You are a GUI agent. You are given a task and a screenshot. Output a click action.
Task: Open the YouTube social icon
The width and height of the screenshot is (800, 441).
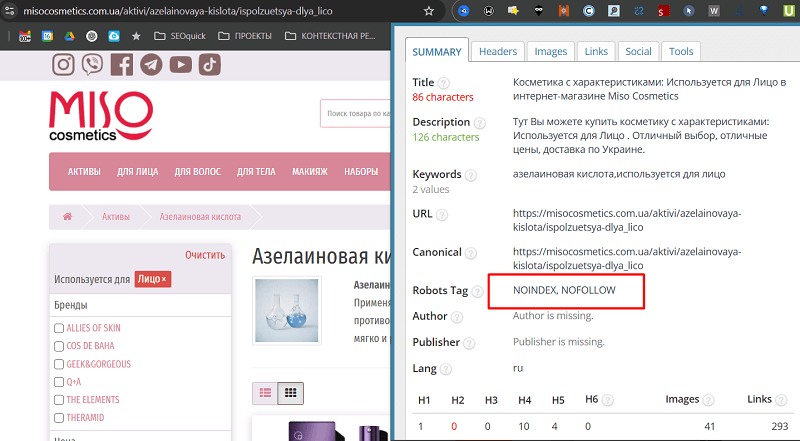[x=181, y=65]
